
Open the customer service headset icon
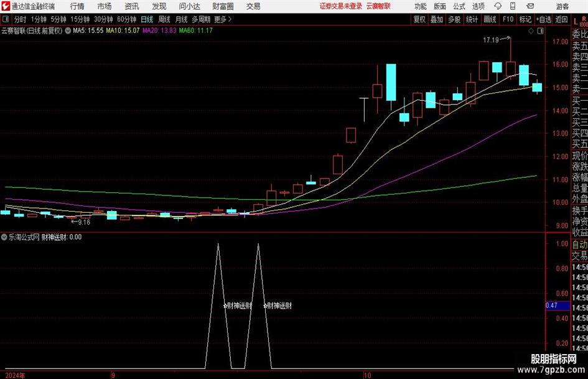498,6
